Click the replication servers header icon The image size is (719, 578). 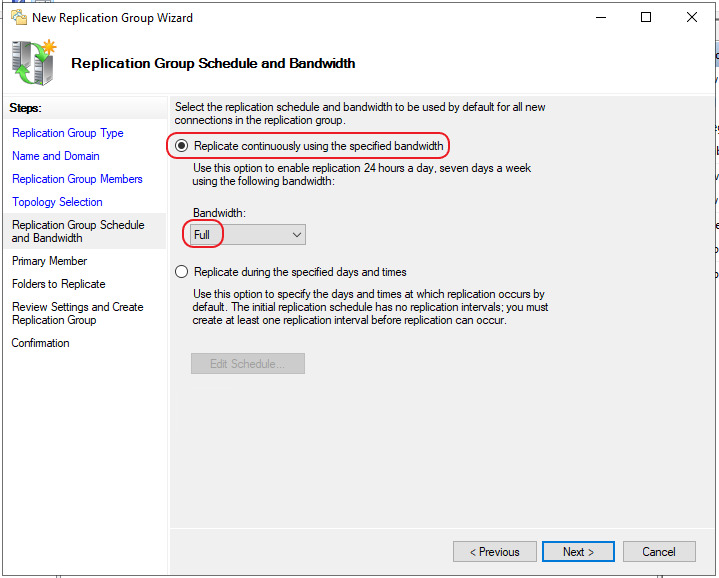[33, 63]
